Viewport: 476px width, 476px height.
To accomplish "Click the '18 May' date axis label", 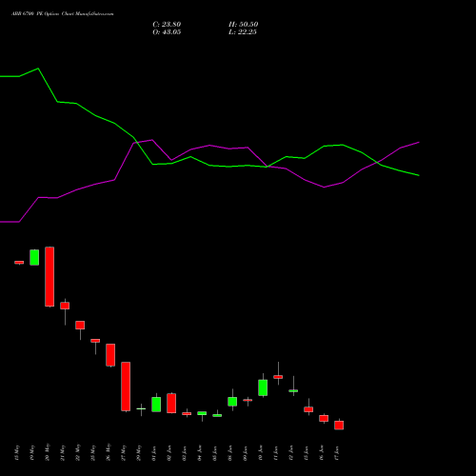I will tap(17, 452).
